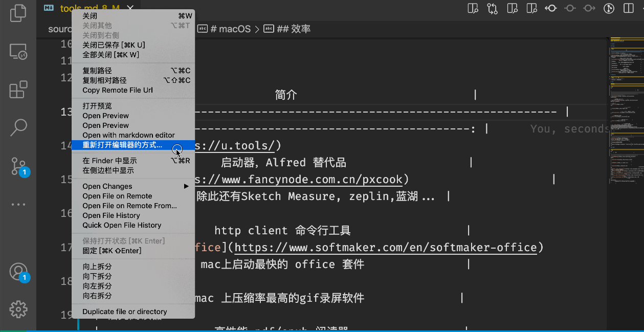Click Duplicate file or directory
The height and width of the screenshot is (332, 644).
(133, 312)
